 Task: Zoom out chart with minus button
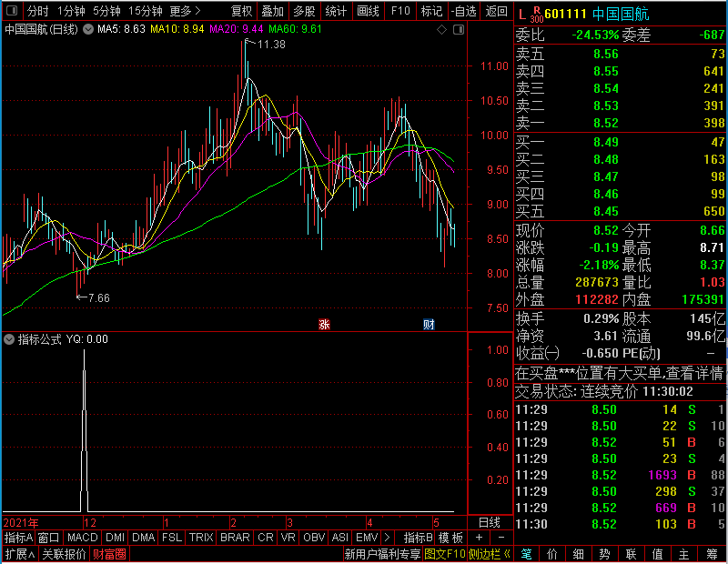501,538
